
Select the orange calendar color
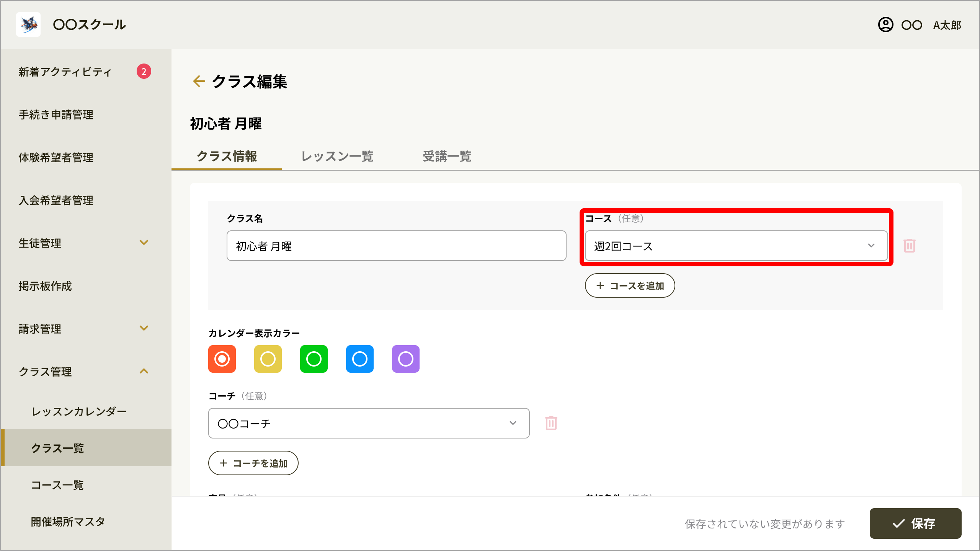point(222,359)
